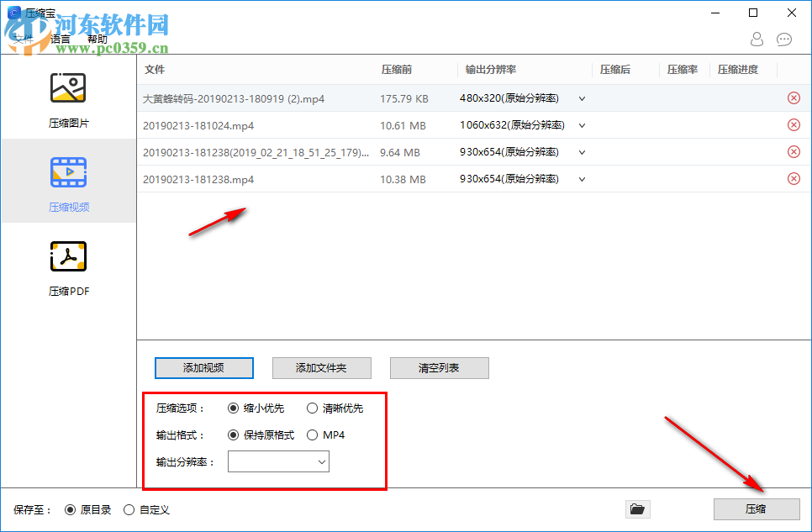Screen dimensions: 812x532
Task: Select the 缩小优先 compression option
Action: [x=234, y=408]
